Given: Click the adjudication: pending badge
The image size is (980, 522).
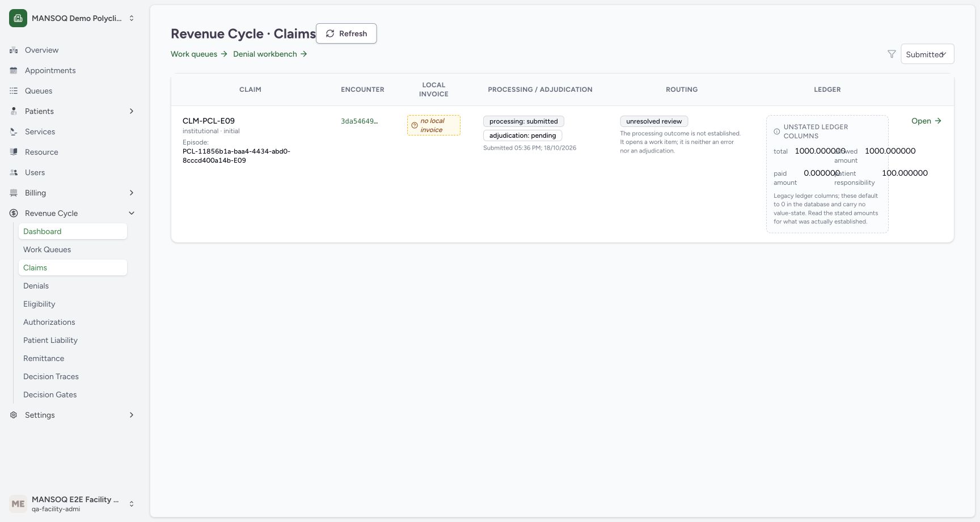Looking at the screenshot, I should pyautogui.click(x=522, y=135).
